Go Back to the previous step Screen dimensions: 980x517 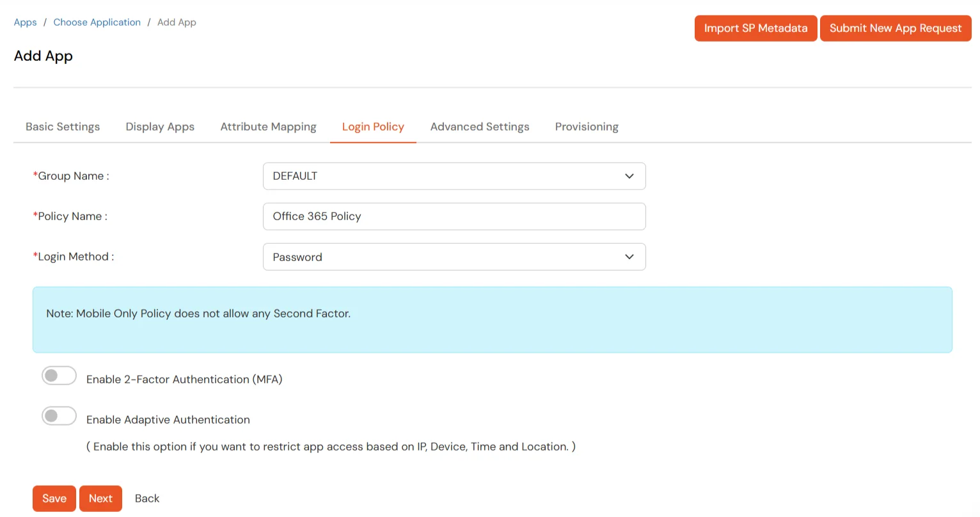[x=146, y=498]
